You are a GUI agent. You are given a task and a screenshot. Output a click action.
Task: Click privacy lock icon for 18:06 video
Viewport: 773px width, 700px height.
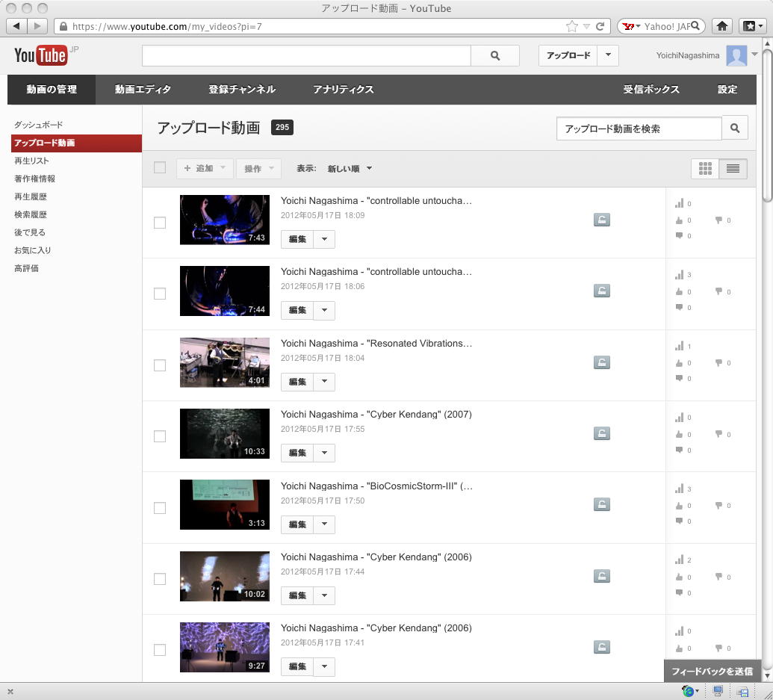[x=601, y=291]
